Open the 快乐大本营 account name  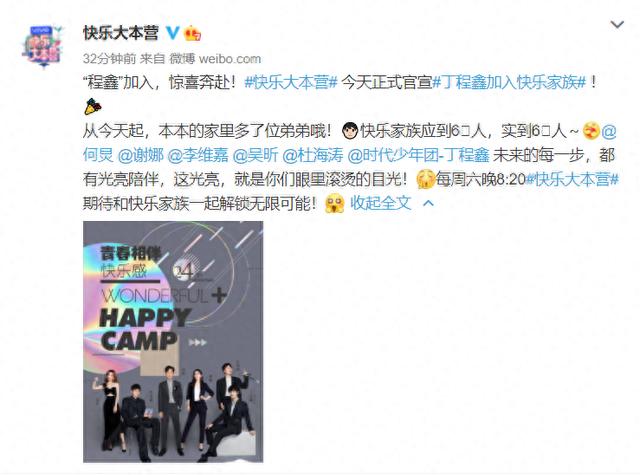[121, 33]
